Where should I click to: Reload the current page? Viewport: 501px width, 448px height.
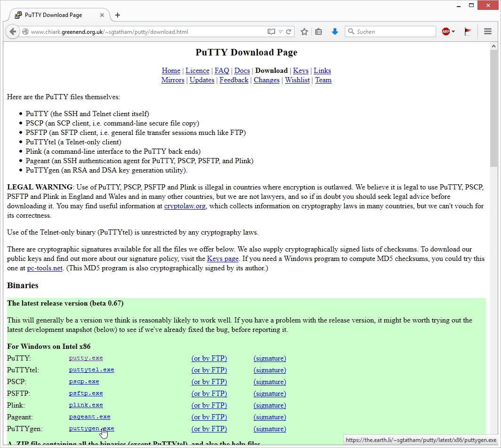pyautogui.click(x=288, y=31)
